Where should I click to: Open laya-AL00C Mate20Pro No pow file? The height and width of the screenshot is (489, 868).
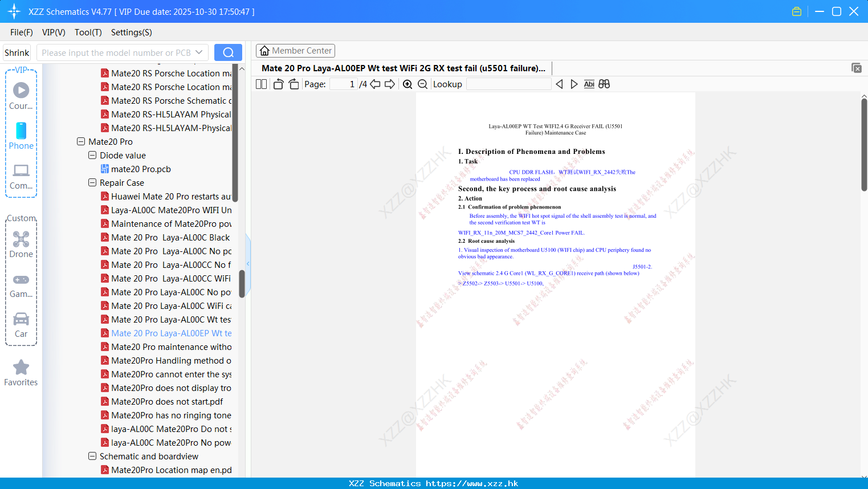click(x=166, y=442)
